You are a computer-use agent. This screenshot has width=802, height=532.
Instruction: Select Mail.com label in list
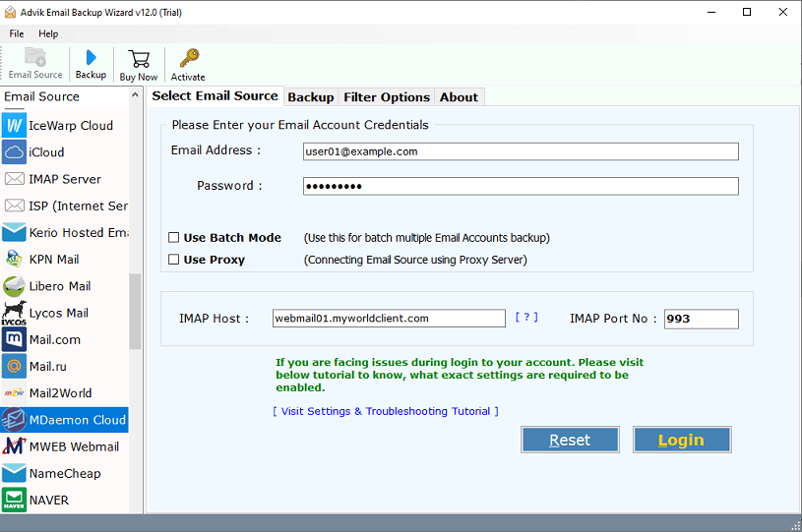pos(55,340)
